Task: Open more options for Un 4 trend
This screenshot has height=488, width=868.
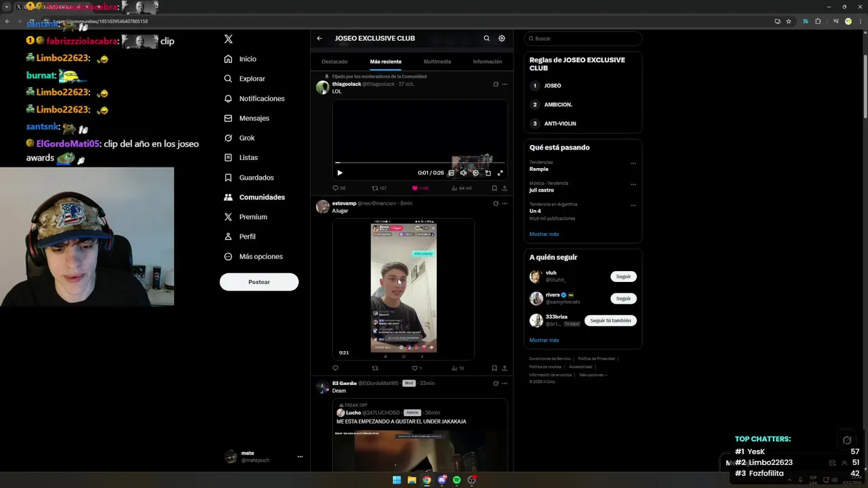Action: [633, 205]
